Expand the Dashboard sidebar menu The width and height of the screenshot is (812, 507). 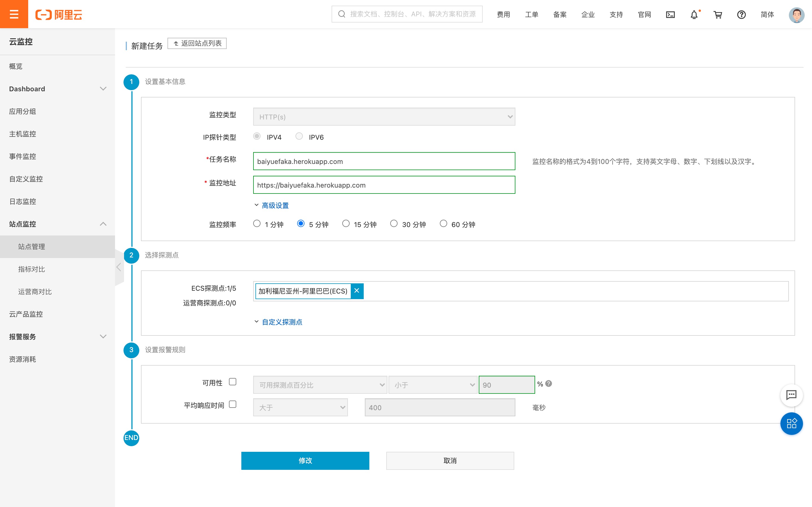click(58, 89)
